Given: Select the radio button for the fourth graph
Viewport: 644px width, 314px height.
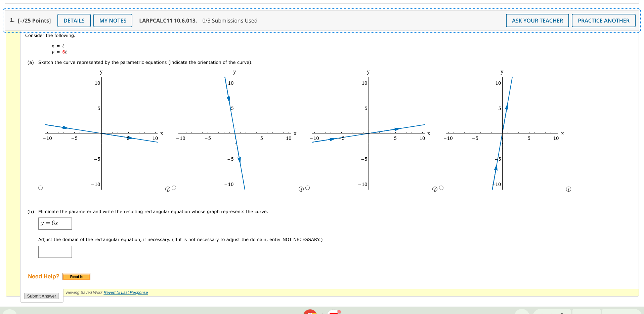Looking at the screenshot, I should point(442,188).
